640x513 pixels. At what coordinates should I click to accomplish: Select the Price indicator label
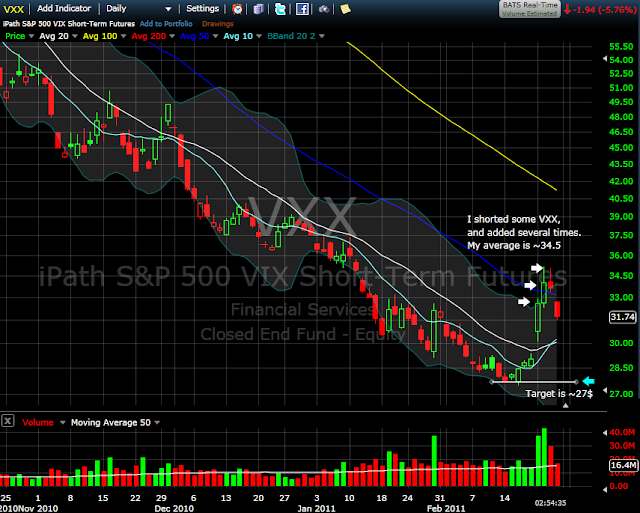15,36
